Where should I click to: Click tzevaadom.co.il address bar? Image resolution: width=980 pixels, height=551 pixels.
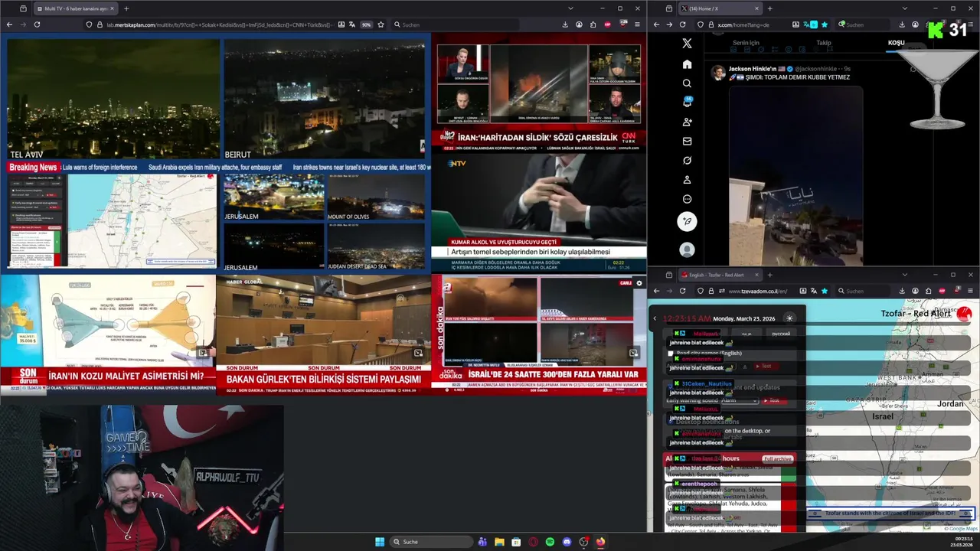[758, 291]
